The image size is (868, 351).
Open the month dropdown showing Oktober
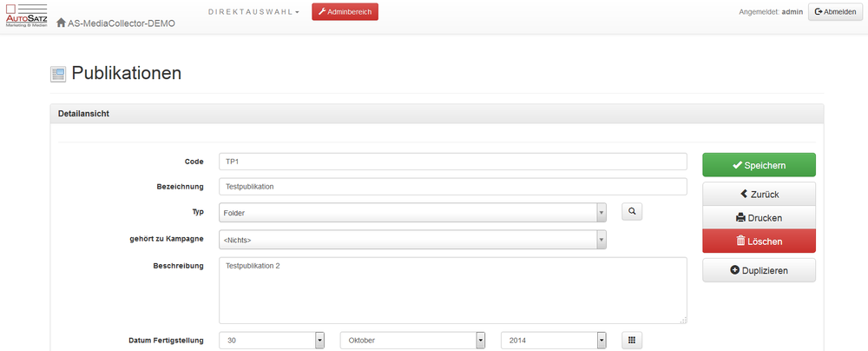coord(412,341)
